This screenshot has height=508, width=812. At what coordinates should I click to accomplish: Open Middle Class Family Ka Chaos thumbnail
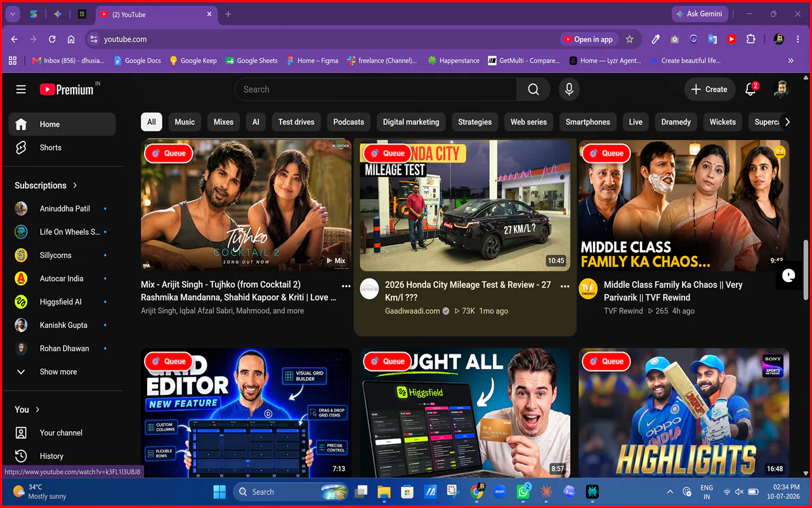coord(684,206)
